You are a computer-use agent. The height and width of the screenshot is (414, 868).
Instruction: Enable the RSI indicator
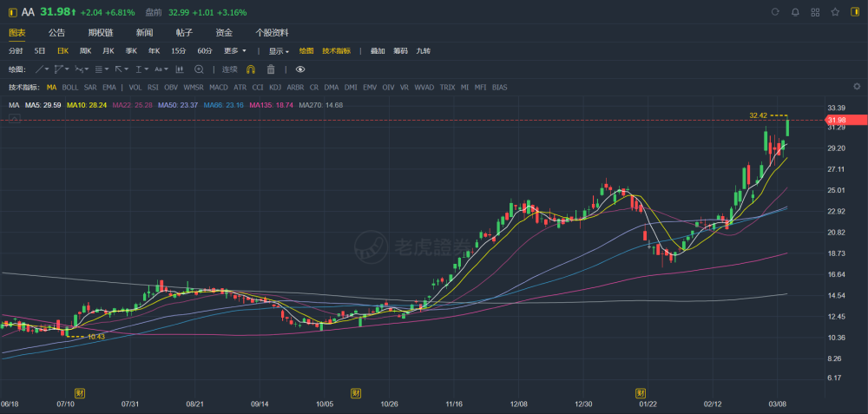pos(153,88)
